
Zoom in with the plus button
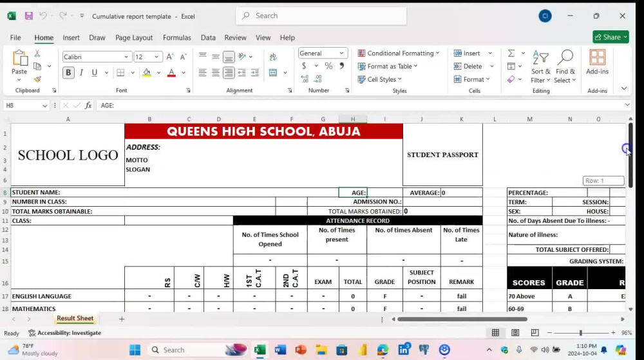(x=613, y=333)
